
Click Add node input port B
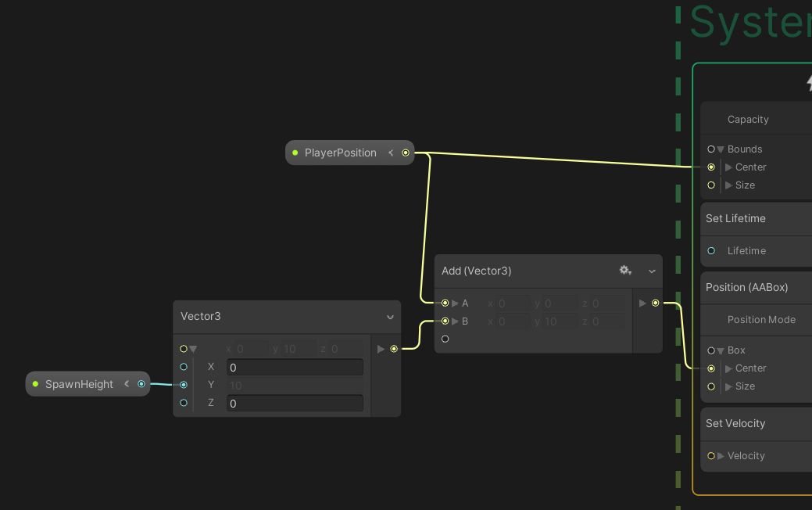445,321
